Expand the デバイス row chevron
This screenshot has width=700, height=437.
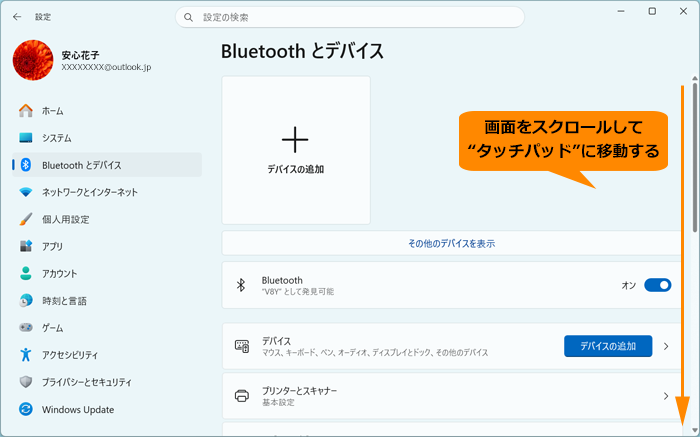(x=666, y=346)
